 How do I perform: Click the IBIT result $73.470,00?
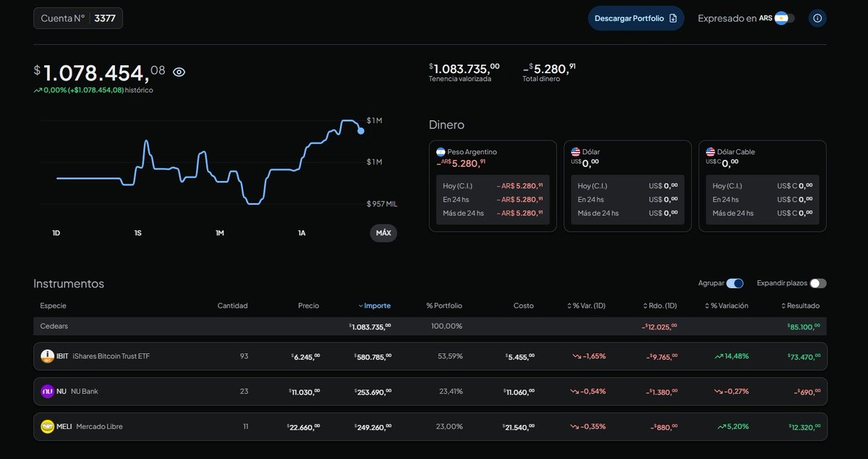(804, 356)
